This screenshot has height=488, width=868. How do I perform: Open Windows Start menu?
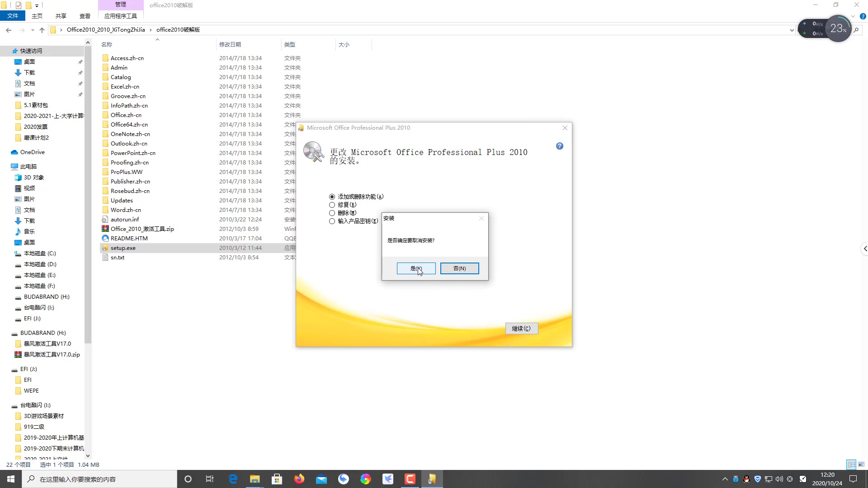11,479
